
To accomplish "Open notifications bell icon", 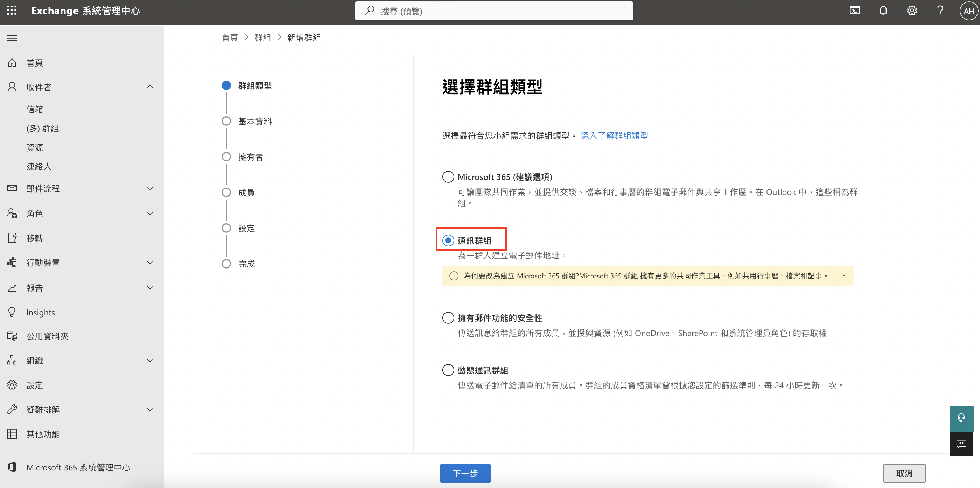I will click(x=883, y=11).
